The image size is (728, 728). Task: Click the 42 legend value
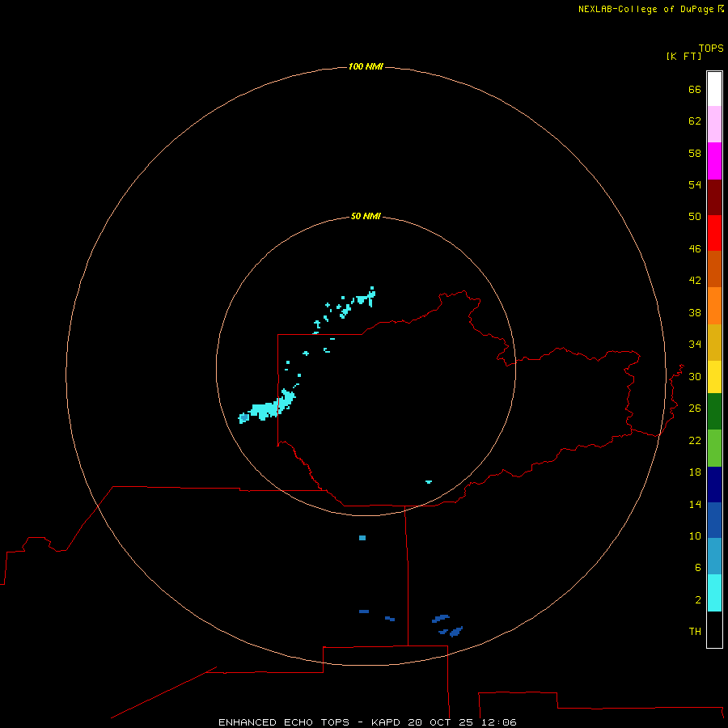pos(695,281)
